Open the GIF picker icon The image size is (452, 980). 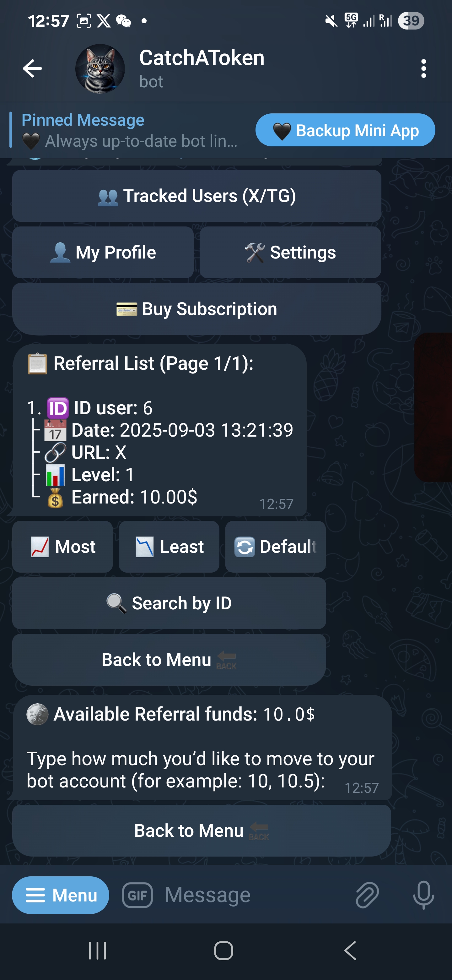click(x=137, y=895)
